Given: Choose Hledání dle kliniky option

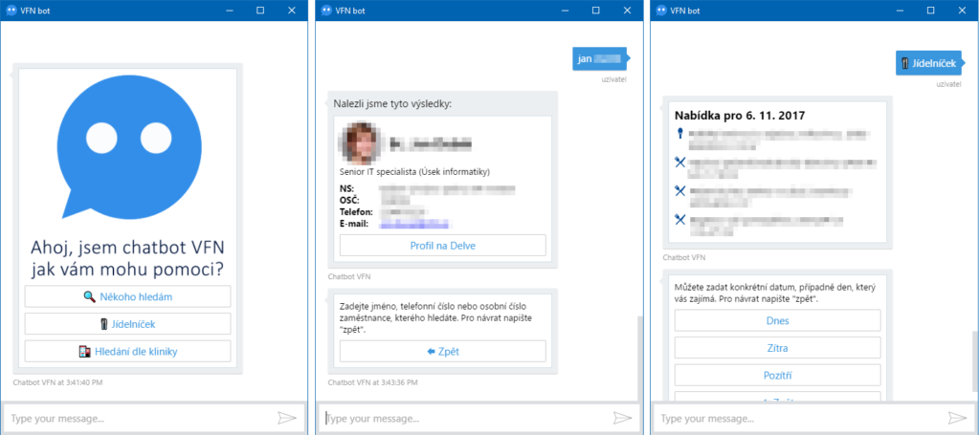Looking at the screenshot, I should coord(127,352).
